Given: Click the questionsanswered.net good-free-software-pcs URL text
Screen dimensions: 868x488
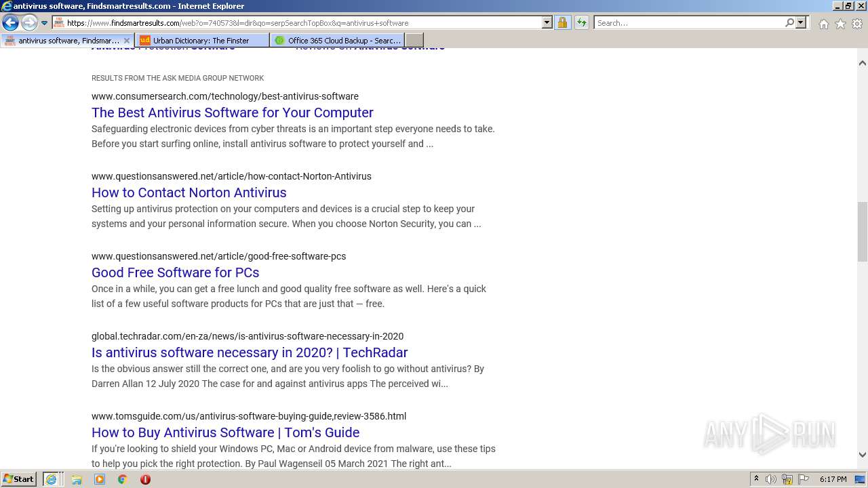Looking at the screenshot, I should click(219, 256).
